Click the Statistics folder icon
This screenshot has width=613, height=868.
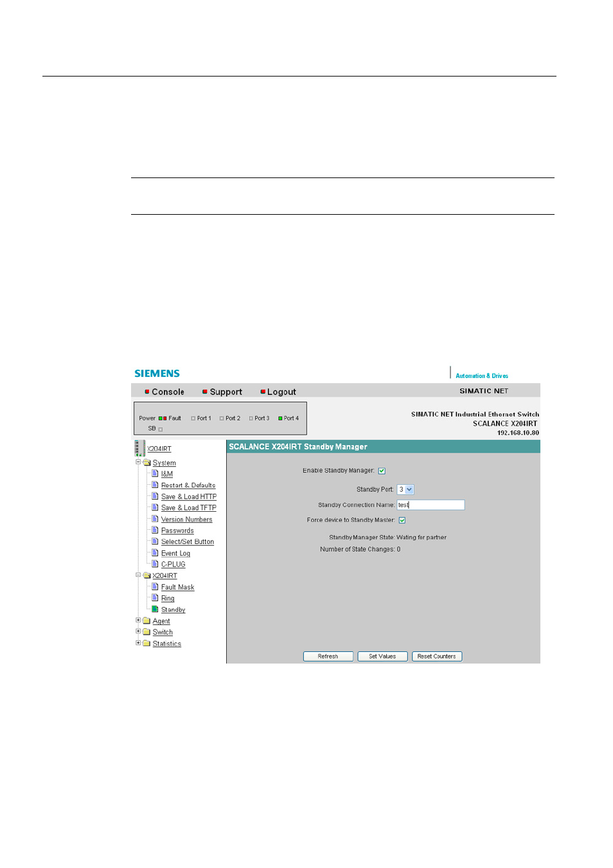pyautogui.click(x=147, y=644)
